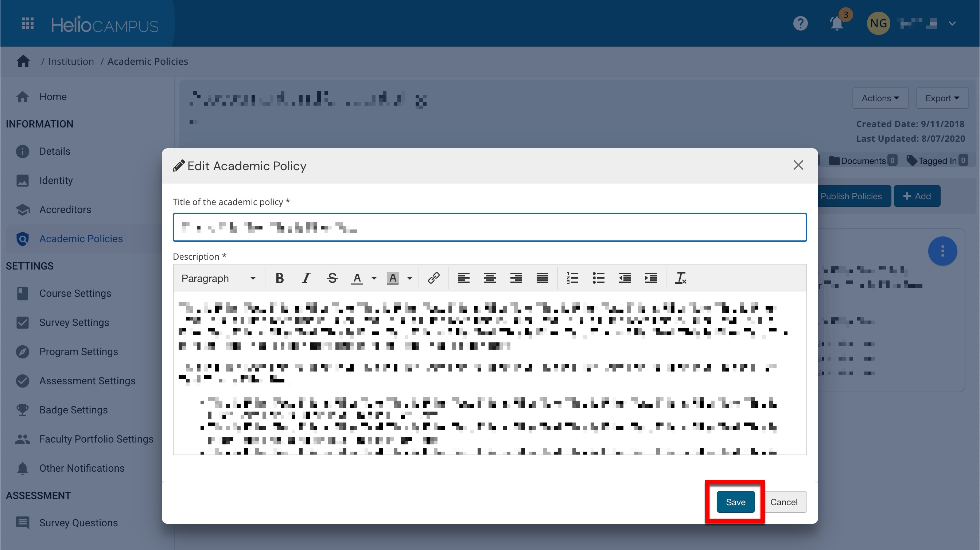The image size is (980, 550).
Task: Expand the font color dropdown arrow
Action: coord(374,278)
